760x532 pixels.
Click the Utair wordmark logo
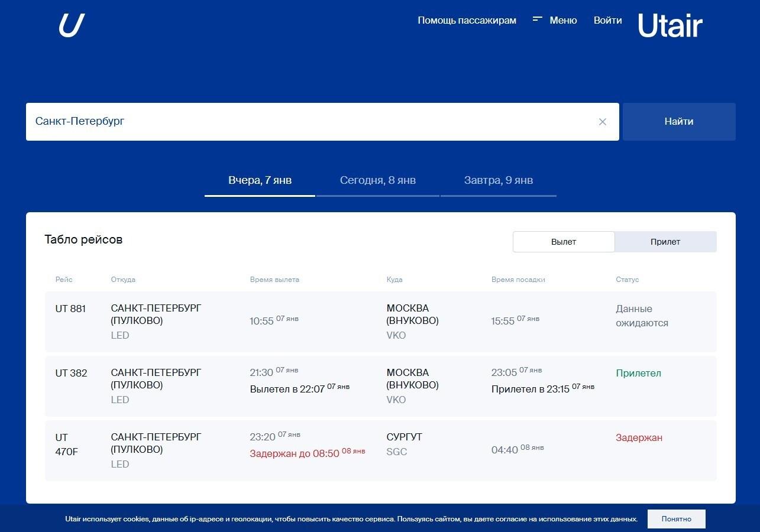[x=670, y=26]
